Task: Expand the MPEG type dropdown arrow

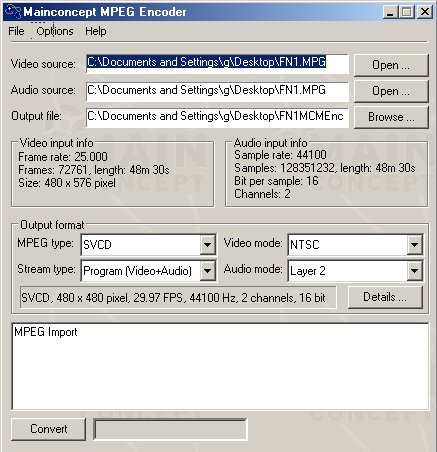Action: click(207, 245)
